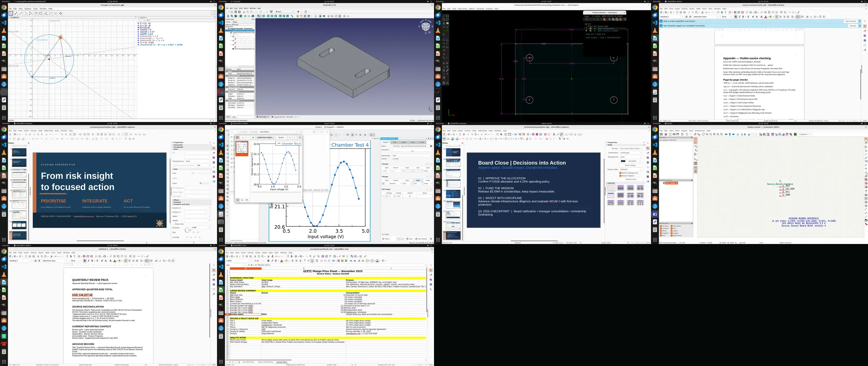868x366 pixels.
Task: Select the Move Graphics View tool in GeoGebra
Action: (x=61, y=14)
